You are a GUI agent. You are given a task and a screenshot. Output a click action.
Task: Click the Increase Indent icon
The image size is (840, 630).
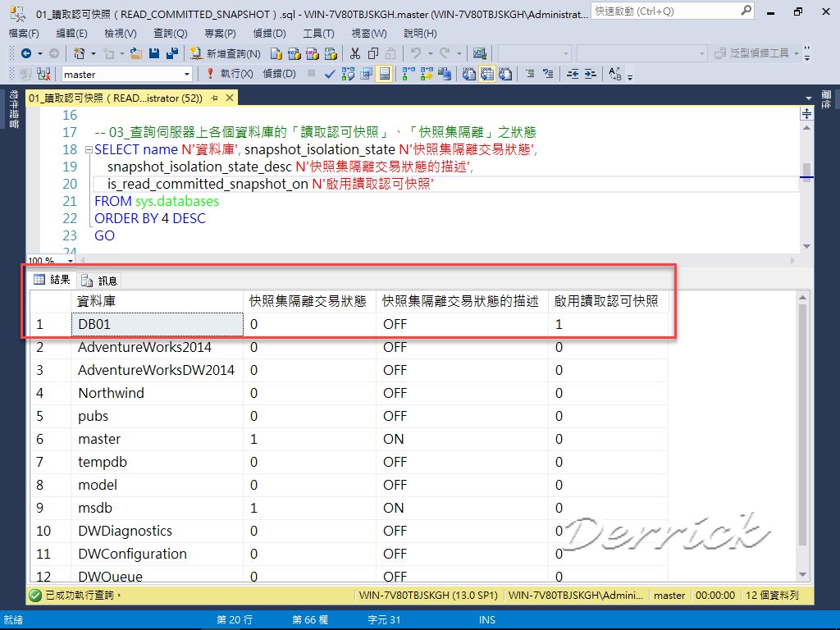coord(590,74)
